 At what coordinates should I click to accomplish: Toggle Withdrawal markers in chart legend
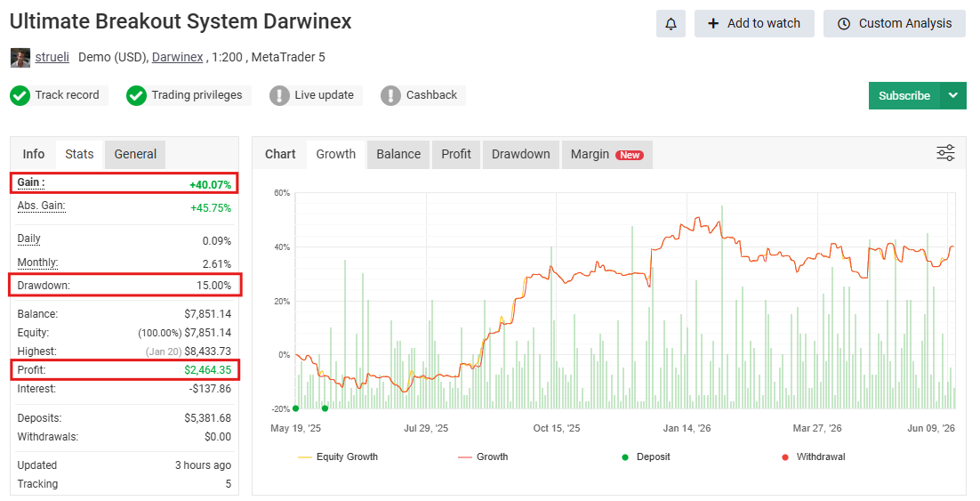point(813,457)
